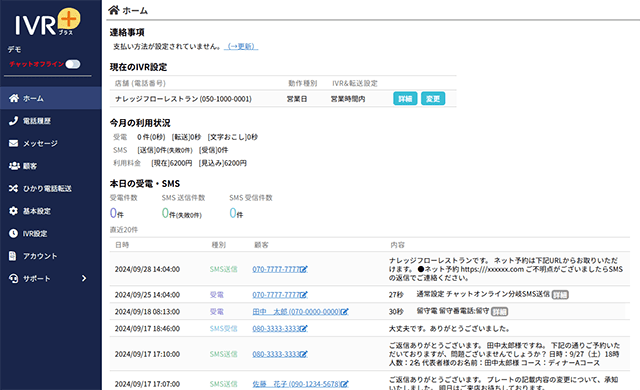The height and width of the screenshot is (390, 640).
Task: Click the home icon in page header
Action: pos(114,10)
